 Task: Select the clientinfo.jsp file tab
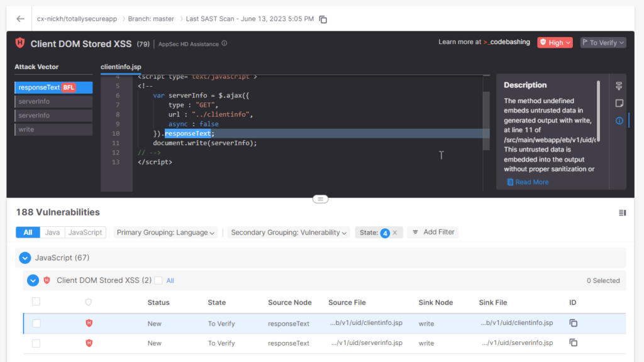tap(121, 67)
